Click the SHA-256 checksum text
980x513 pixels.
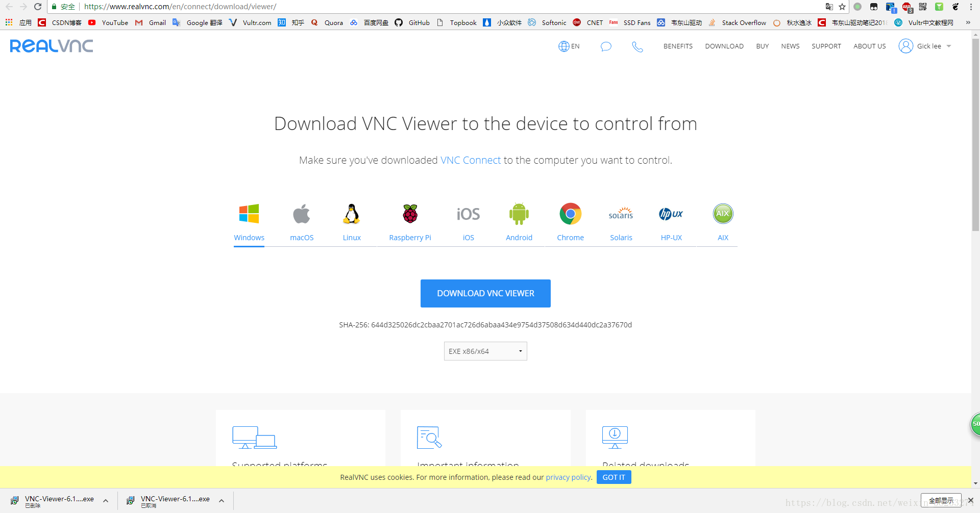[x=485, y=325]
